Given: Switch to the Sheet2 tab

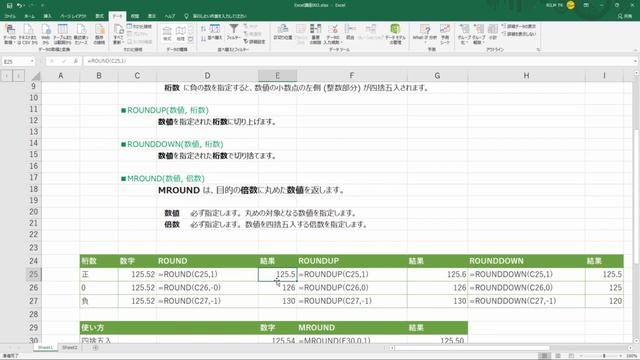Looking at the screenshot, I should 69,348.
